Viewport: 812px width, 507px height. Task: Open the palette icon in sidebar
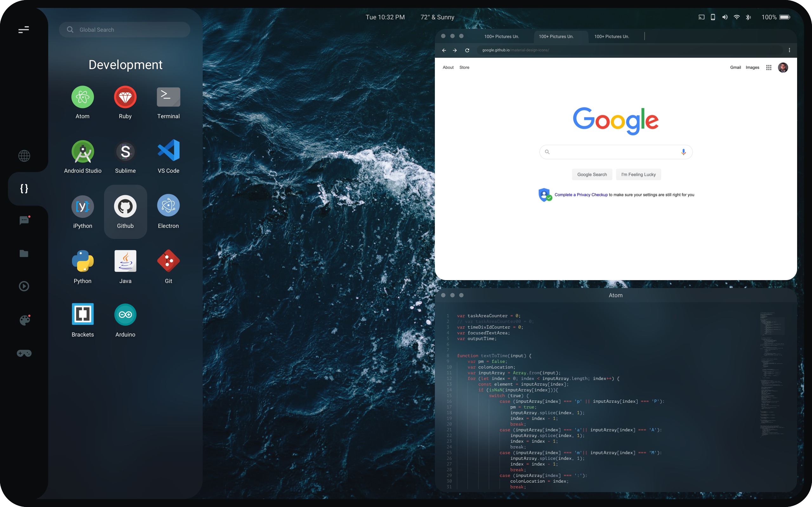(24, 320)
